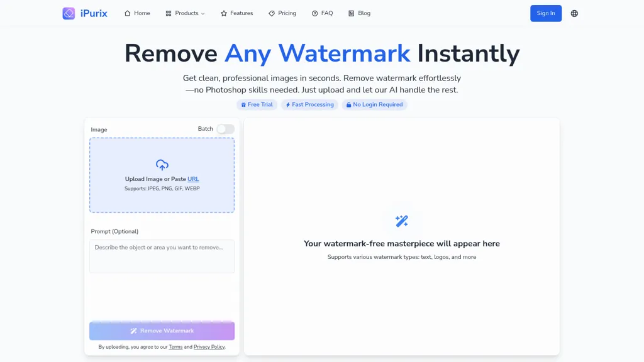Click the sparkle wand icon in result panel

(402, 221)
